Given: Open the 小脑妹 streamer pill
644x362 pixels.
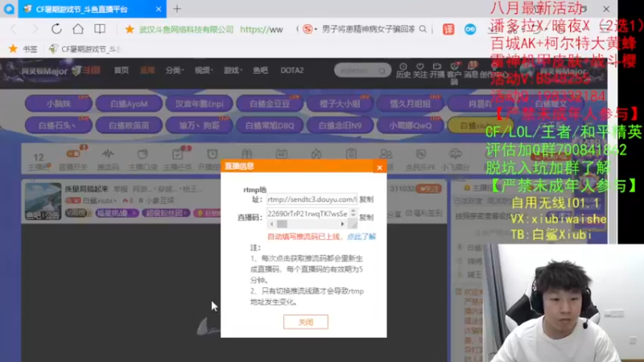Looking at the screenshot, I should tap(58, 104).
